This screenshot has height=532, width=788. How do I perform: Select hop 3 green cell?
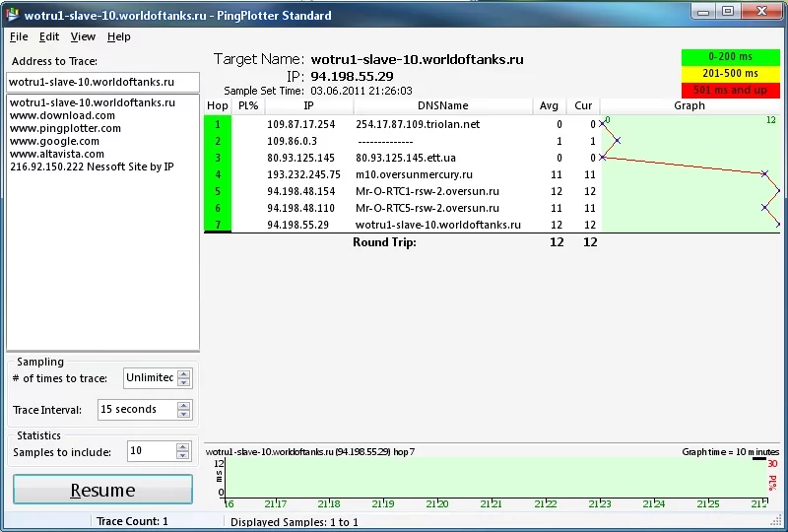coord(218,158)
